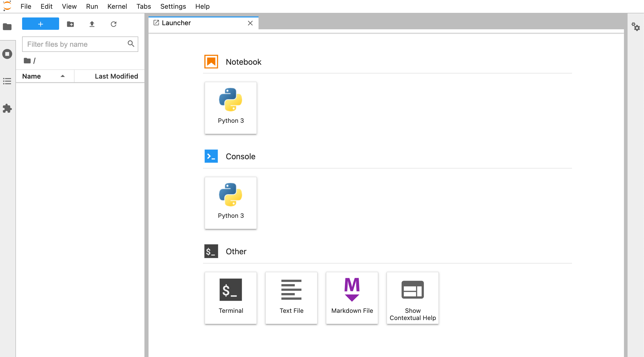Show the Table of Contents panel
This screenshot has height=357, width=644.
pos(7,81)
